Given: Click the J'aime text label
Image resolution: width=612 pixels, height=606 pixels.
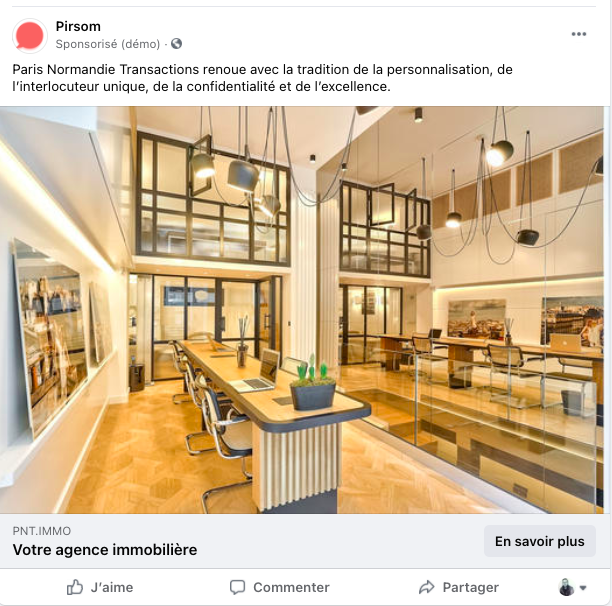Looking at the screenshot, I should point(112,587).
